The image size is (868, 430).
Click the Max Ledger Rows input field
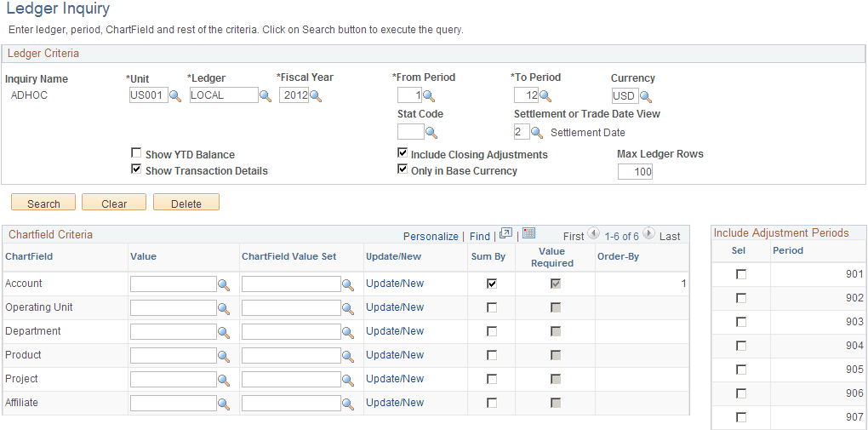click(x=635, y=172)
